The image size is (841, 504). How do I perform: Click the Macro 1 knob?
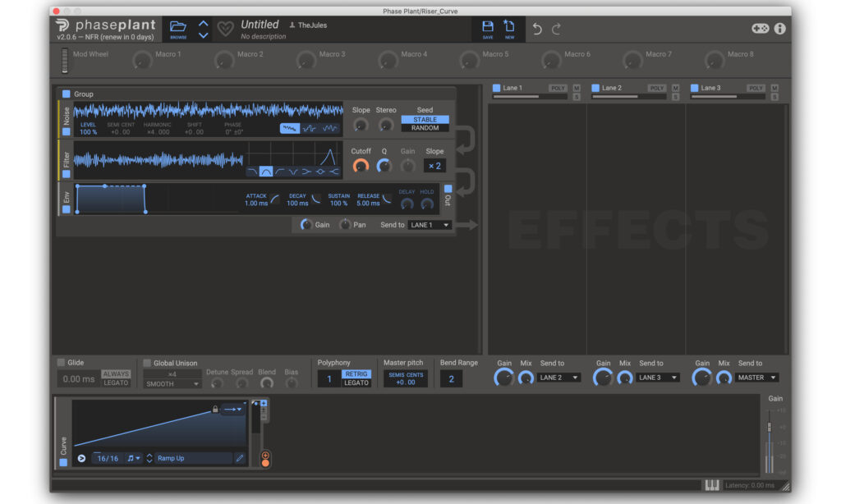click(142, 60)
